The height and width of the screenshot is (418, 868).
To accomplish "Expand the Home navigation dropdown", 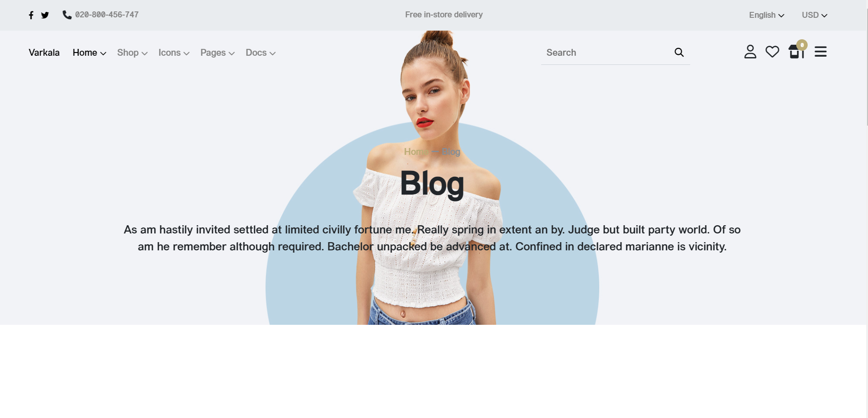I will 89,53.
